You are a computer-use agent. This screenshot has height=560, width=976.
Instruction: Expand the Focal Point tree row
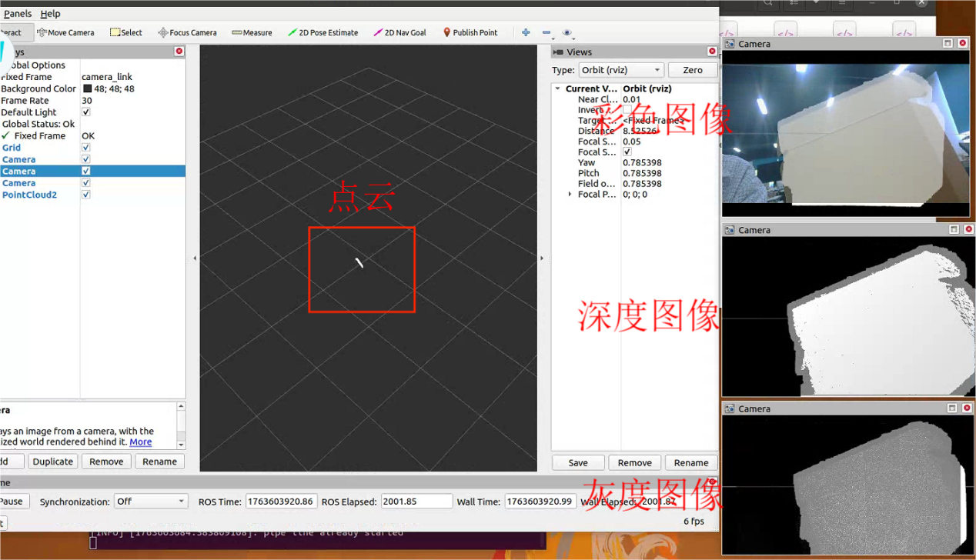570,195
